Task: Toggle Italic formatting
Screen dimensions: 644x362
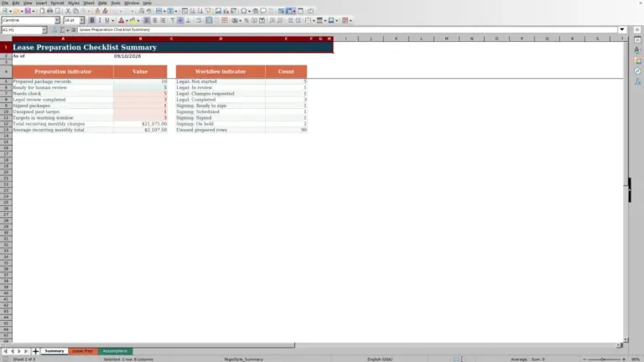Action: click(100, 20)
